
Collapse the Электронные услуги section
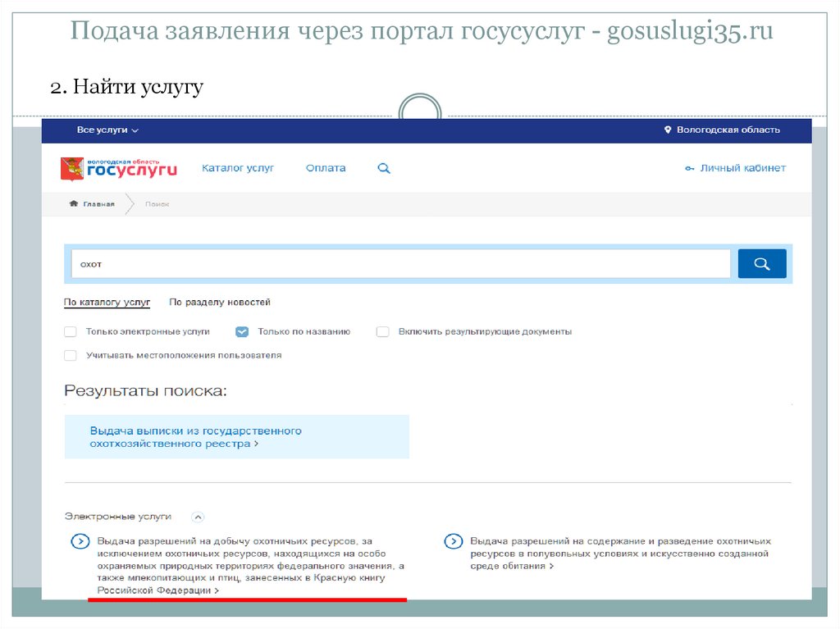coord(198,517)
